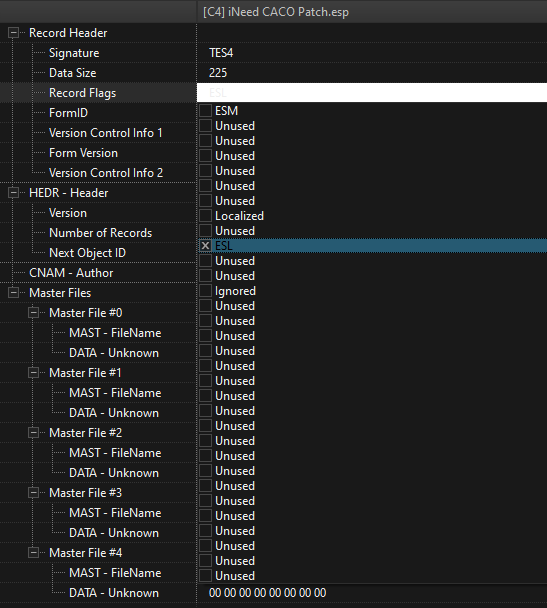Collapse Master File #3 node
Image resolution: width=547 pixels, height=608 pixels.
coord(34,492)
